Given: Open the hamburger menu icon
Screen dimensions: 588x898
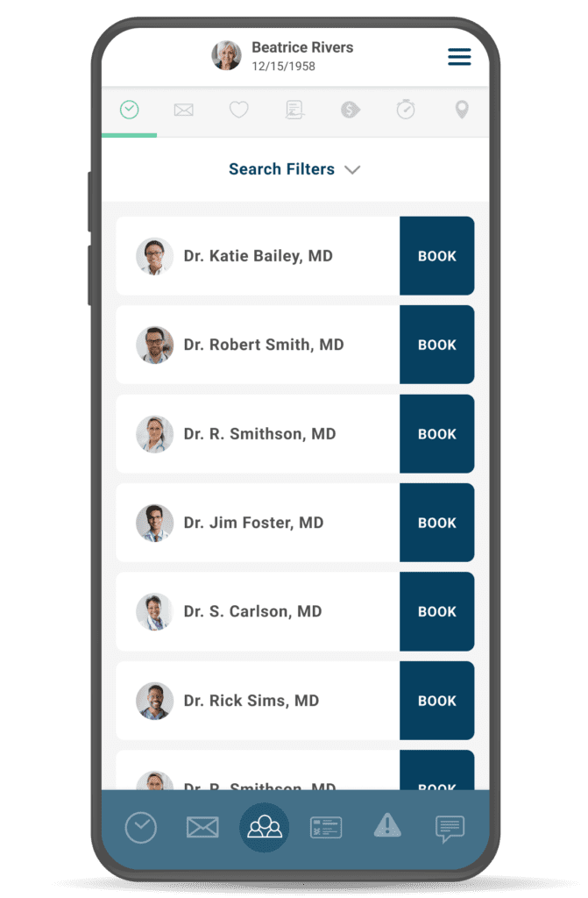Looking at the screenshot, I should (x=459, y=56).
